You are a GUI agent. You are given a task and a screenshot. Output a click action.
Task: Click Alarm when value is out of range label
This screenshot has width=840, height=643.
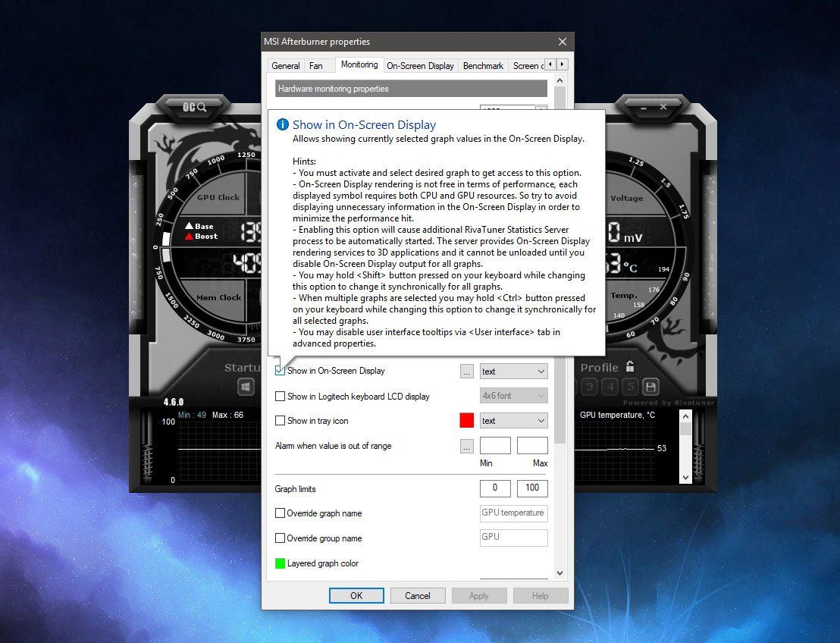[x=334, y=446]
